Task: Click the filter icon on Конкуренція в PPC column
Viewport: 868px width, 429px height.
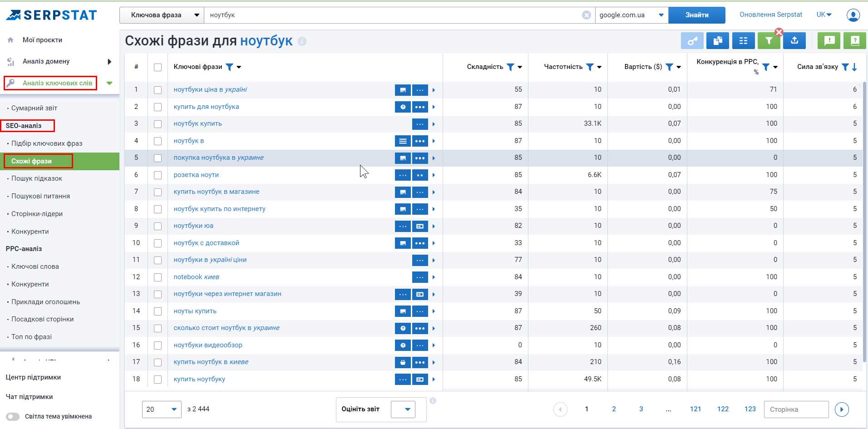Action: click(766, 67)
